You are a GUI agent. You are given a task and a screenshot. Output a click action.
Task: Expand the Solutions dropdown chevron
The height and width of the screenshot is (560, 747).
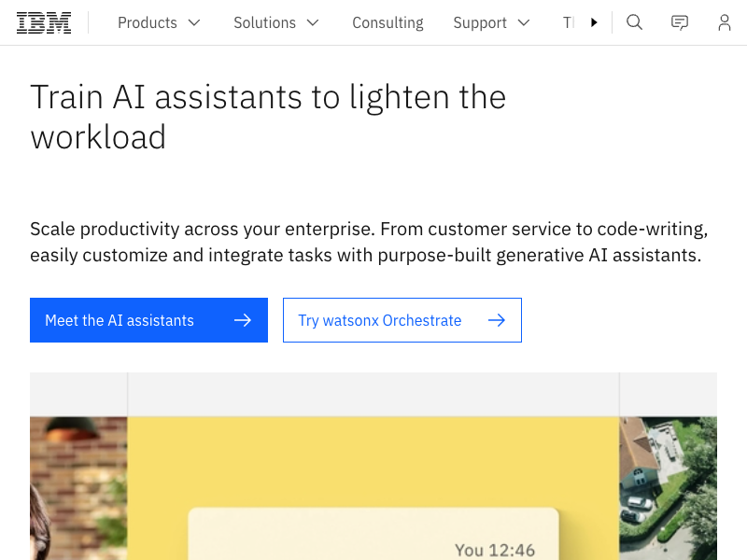pos(313,22)
